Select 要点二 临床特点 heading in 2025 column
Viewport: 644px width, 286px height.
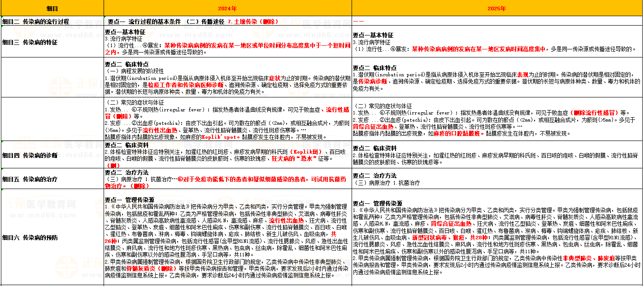point(374,68)
